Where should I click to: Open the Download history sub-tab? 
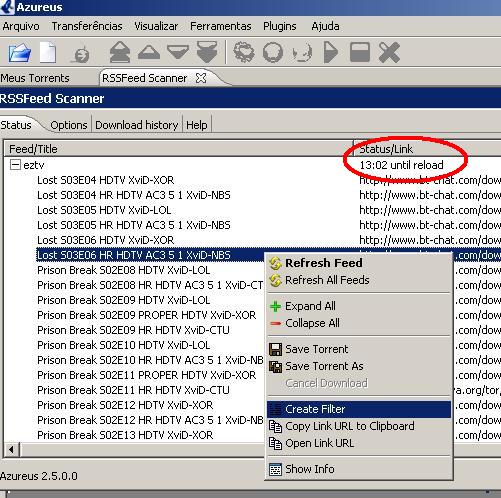[x=137, y=125]
